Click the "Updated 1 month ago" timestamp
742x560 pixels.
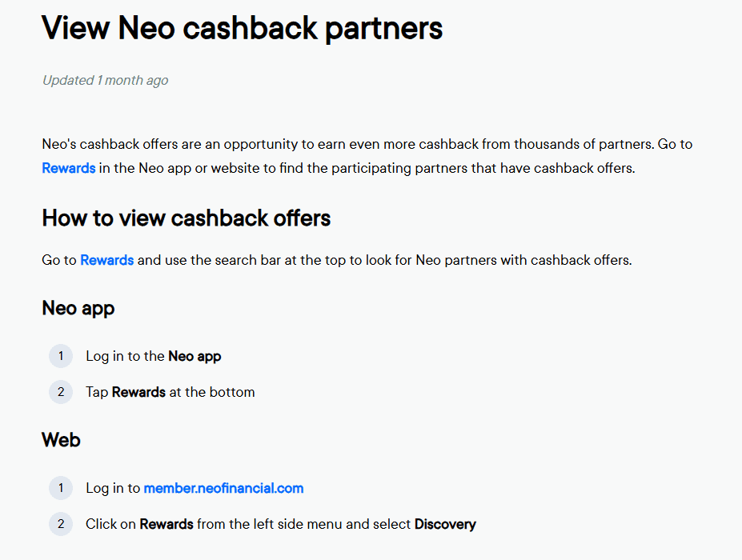click(x=105, y=80)
